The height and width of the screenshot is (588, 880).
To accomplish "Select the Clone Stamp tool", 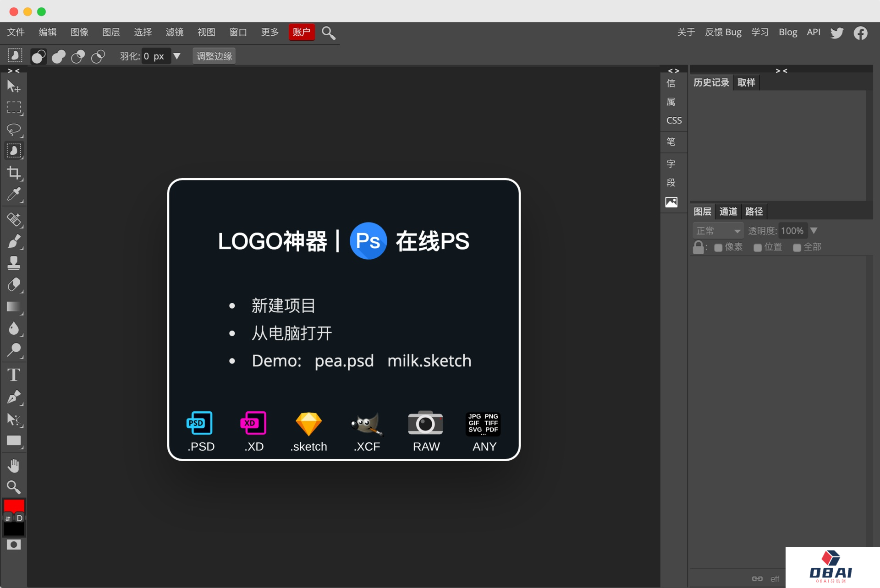I will point(14,263).
